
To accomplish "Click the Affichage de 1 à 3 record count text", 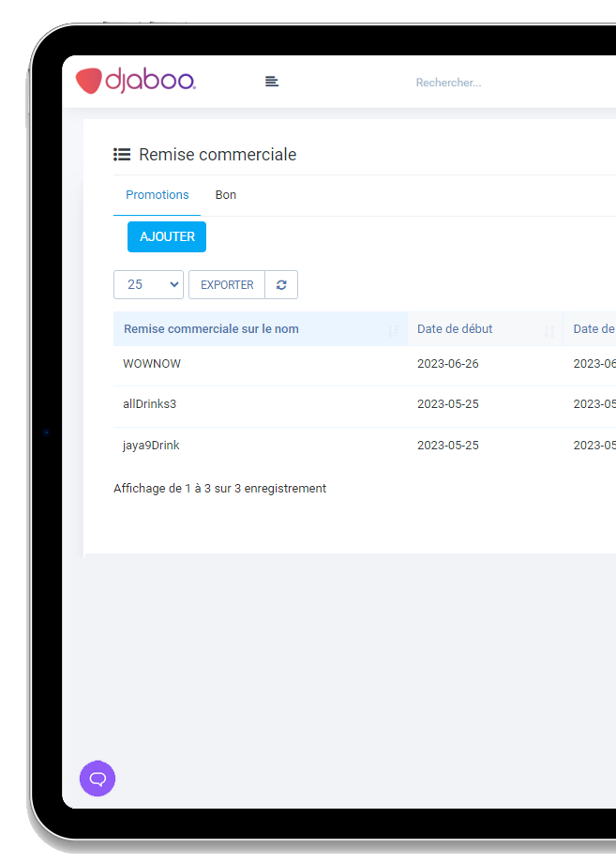I will 220,489.
